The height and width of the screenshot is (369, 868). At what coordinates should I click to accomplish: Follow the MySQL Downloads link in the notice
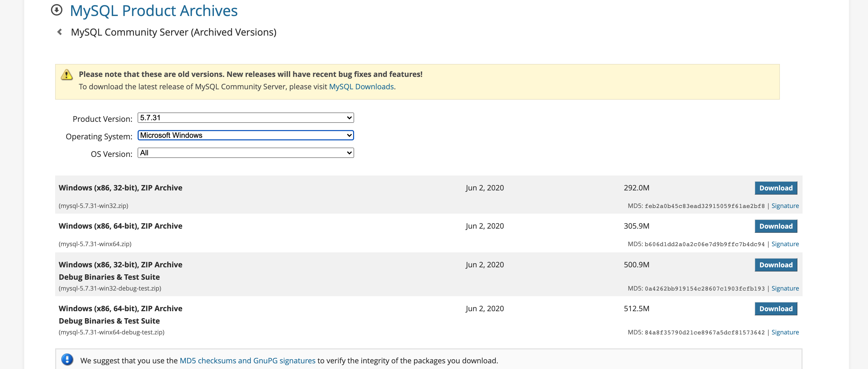pos(361,87)
